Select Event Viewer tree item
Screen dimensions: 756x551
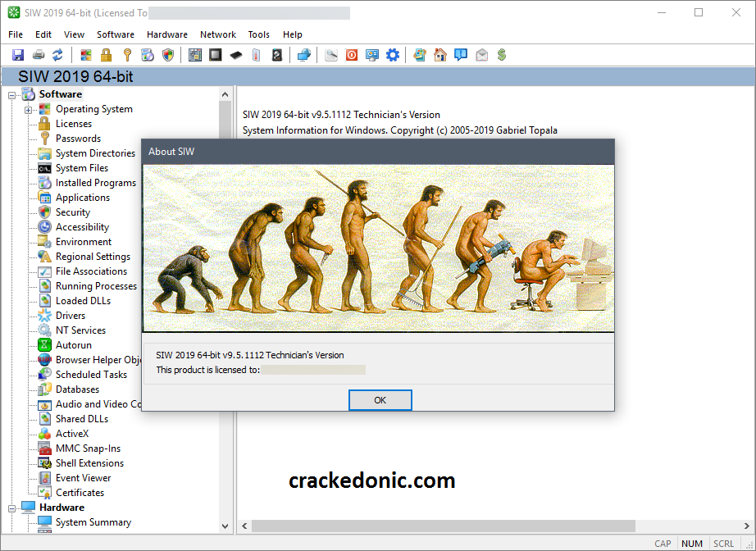tap(83, 478)
